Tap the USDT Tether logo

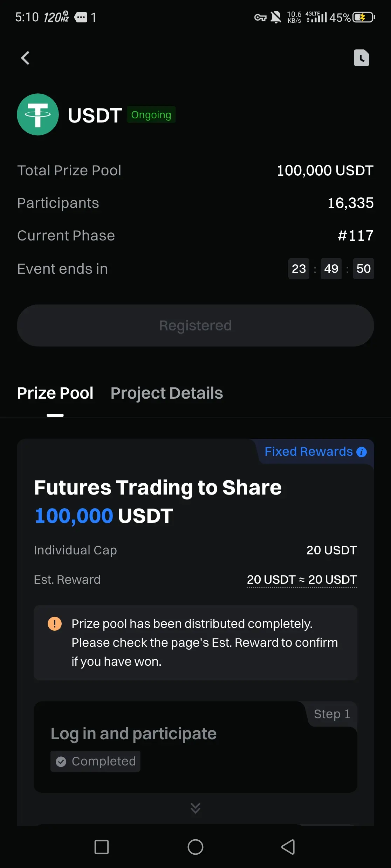pos(38,114)
